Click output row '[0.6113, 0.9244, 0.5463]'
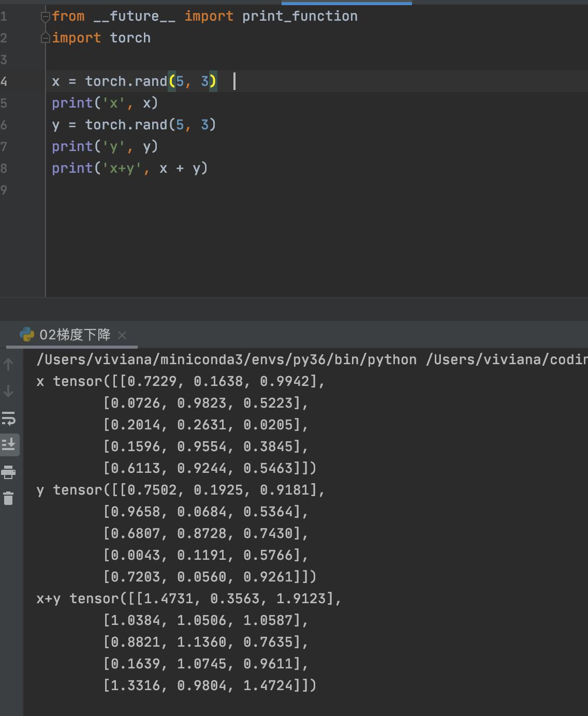 pos(202,468)
